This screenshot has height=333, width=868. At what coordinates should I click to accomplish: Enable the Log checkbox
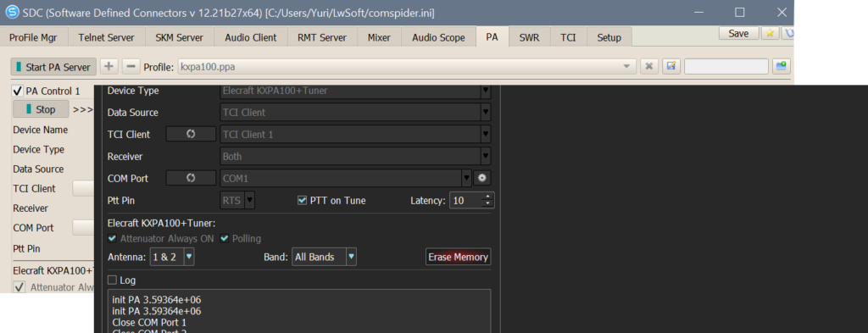pos(113,280)
